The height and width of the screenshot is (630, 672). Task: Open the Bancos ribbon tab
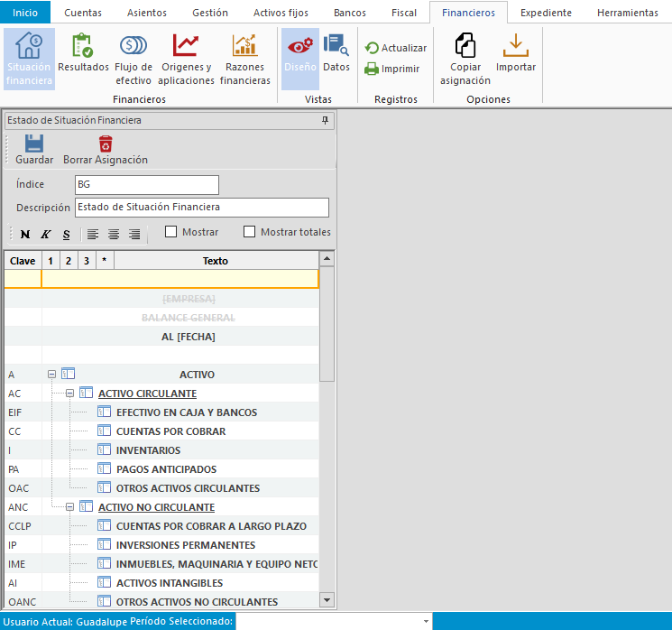click(350, 13)
